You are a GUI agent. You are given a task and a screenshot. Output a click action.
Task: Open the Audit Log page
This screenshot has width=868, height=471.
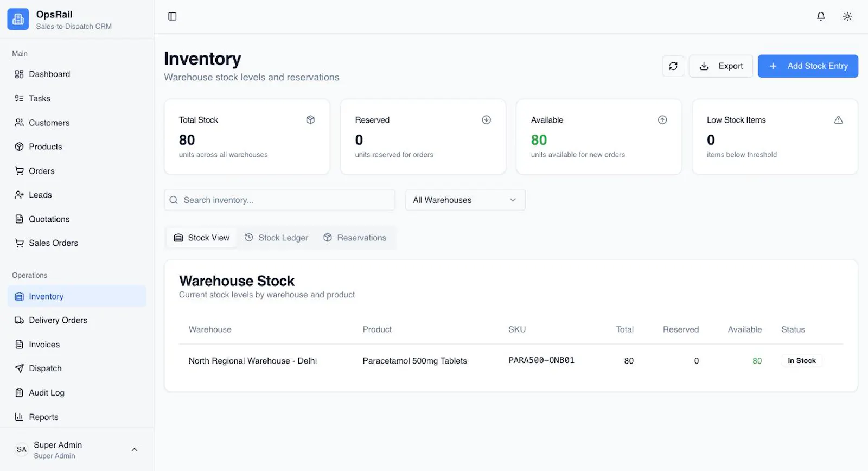point(77,393)
